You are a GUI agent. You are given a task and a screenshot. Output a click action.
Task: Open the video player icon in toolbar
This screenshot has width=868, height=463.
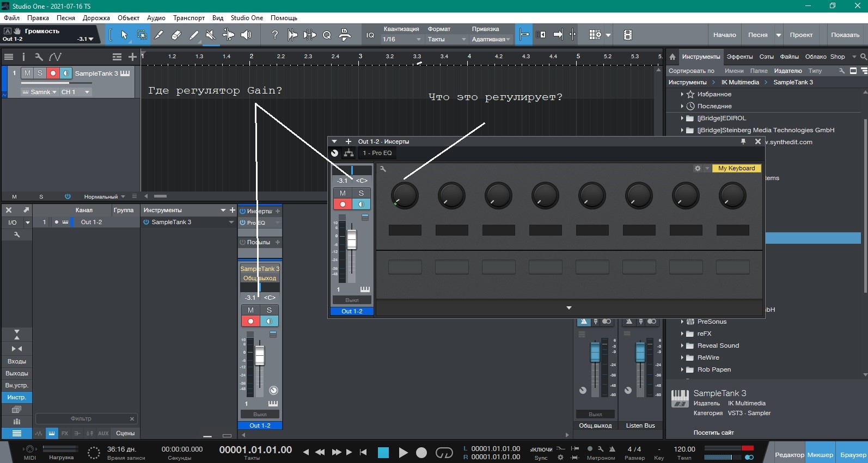tap(628, 35)
